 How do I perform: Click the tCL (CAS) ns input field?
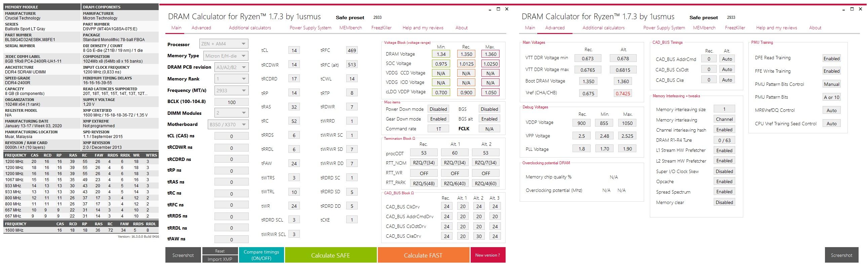point(231,136)
